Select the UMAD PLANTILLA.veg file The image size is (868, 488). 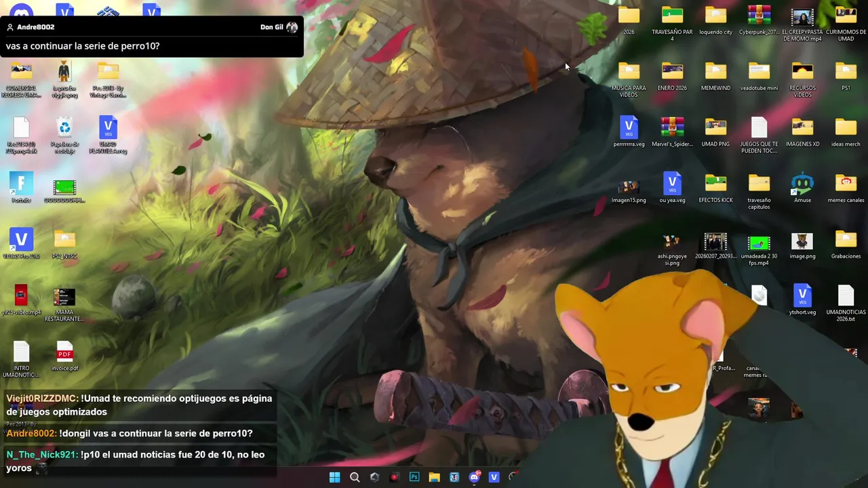[x=108, y=135]
